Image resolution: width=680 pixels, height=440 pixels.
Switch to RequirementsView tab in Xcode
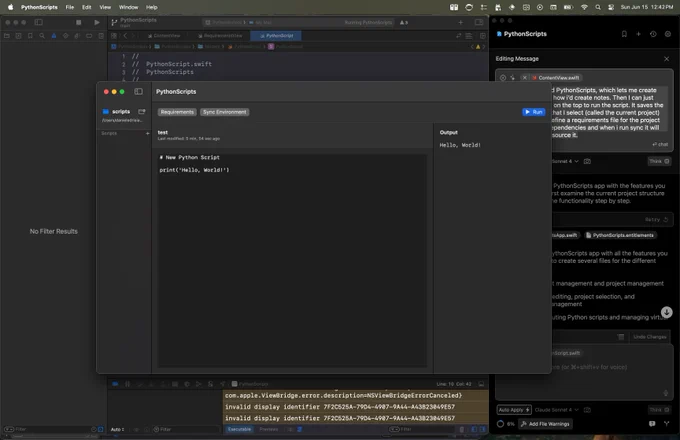[220, 36]
